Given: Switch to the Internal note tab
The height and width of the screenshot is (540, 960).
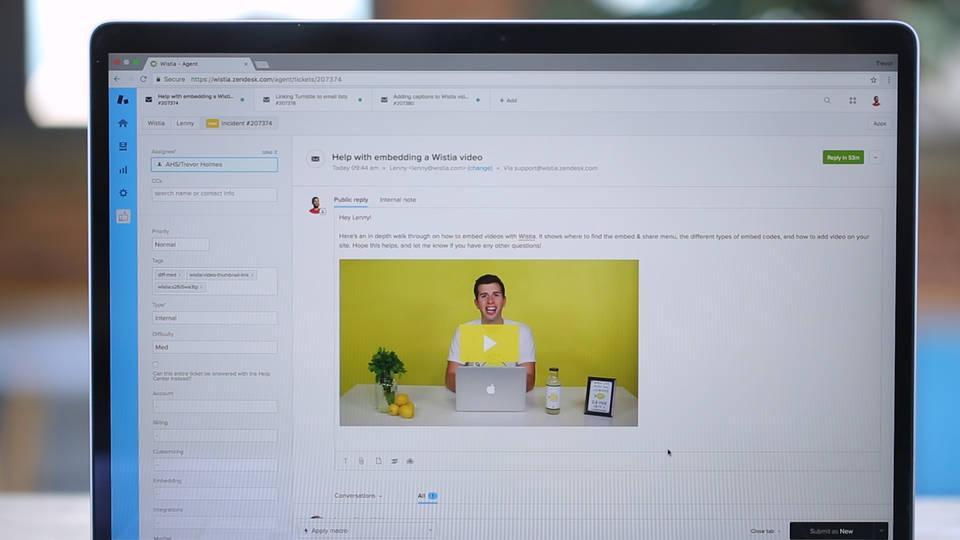Looking at the screenshot, I should click(397, 200).
